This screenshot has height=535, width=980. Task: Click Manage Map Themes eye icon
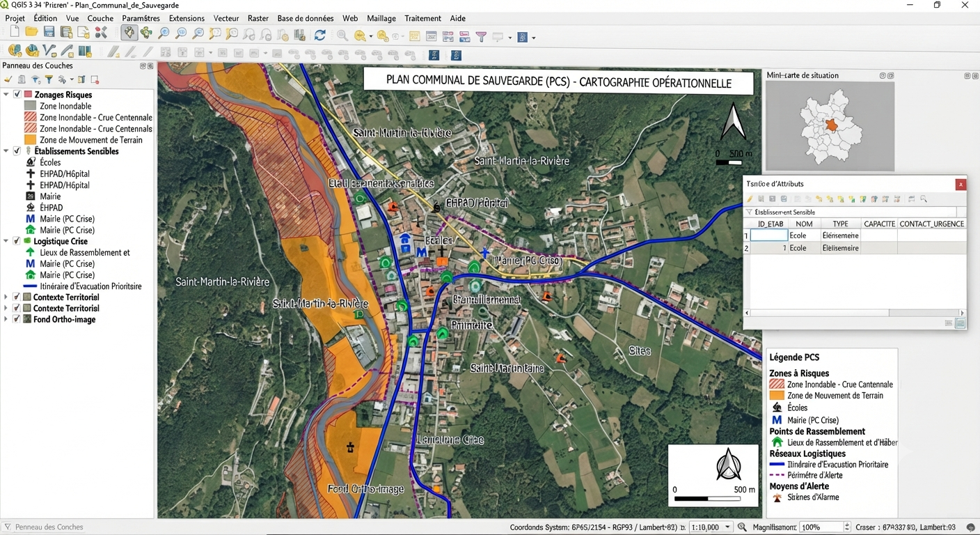click(35, 79)
